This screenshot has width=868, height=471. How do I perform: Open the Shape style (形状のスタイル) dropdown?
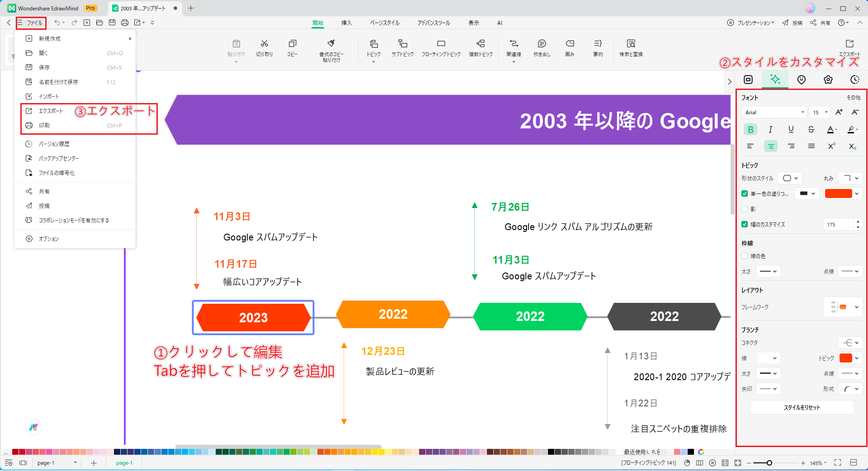click(790, 178)
